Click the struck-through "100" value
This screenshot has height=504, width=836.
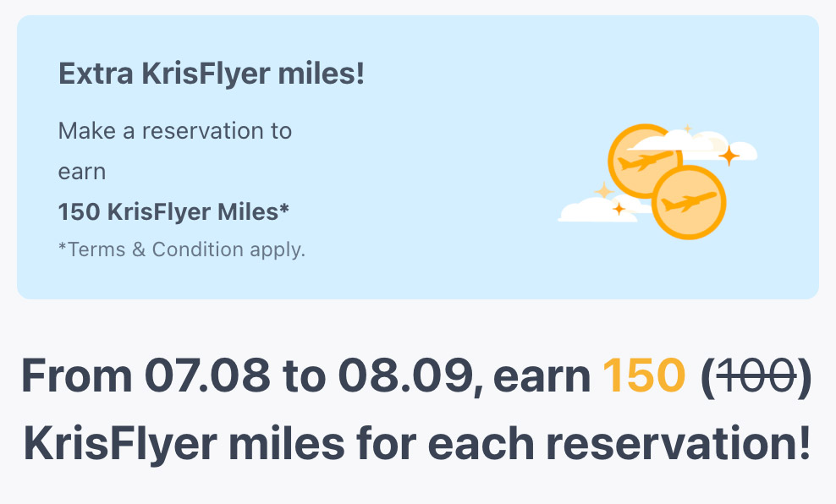pos(756,377)
